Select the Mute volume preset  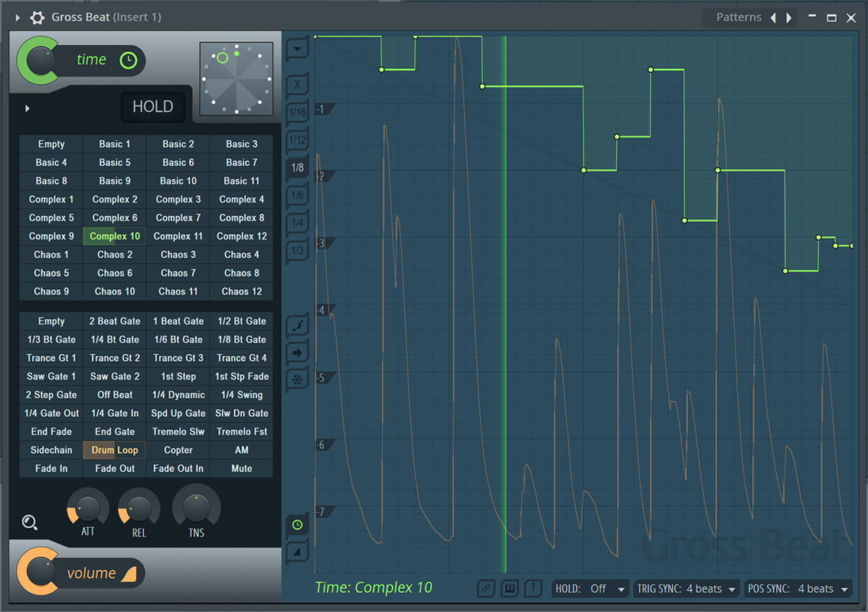[x=241, y=469]
